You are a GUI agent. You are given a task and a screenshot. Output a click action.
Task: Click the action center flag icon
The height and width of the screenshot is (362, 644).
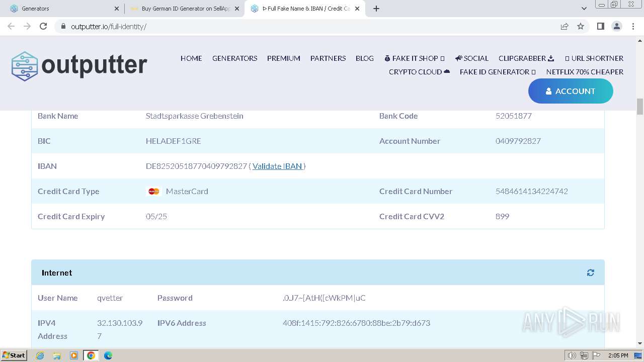point(596,355)
